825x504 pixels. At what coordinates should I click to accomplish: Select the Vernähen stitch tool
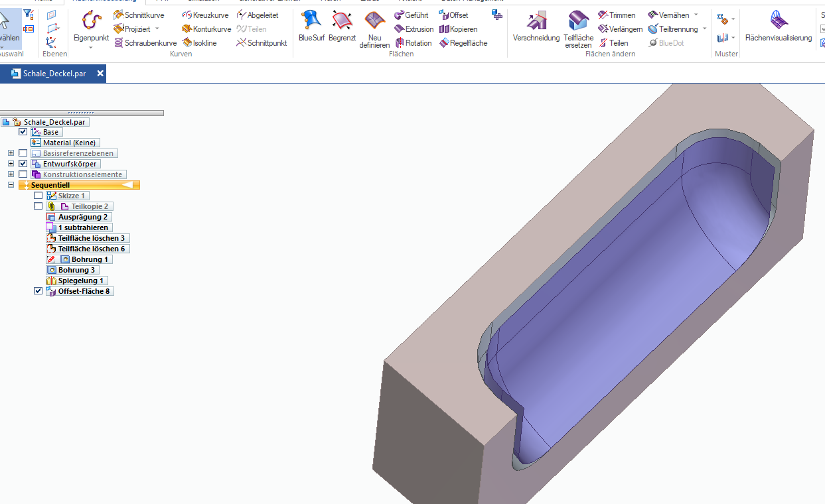(x=668, y=15)
